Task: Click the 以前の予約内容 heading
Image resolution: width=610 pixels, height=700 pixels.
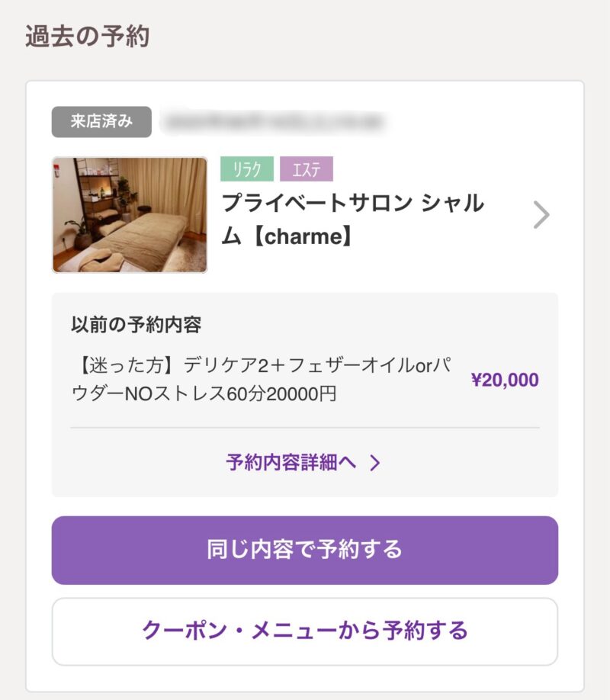Action: pyautogui.click(x=136, y=325)
